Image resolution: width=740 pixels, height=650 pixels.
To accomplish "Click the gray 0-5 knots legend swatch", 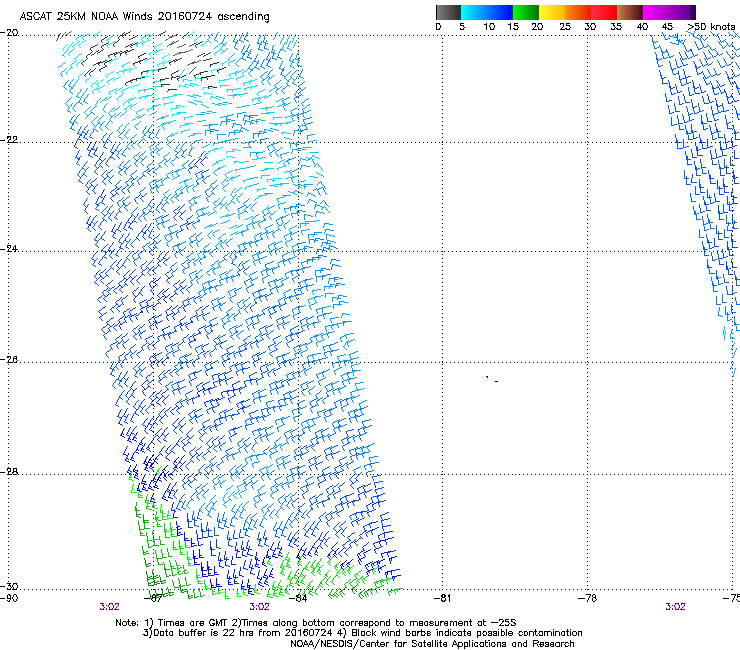I will (x=448, y=12).
